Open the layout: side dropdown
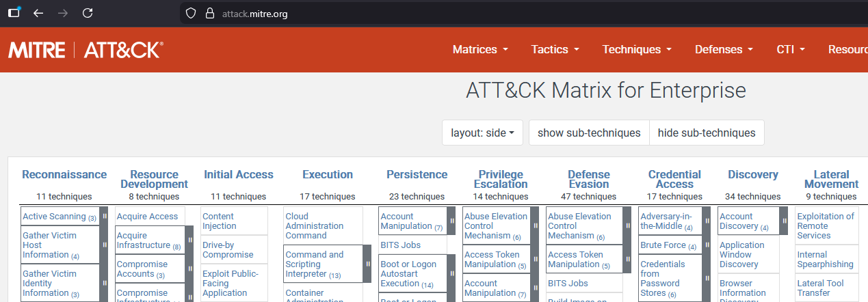 click(x=482, y=133)
